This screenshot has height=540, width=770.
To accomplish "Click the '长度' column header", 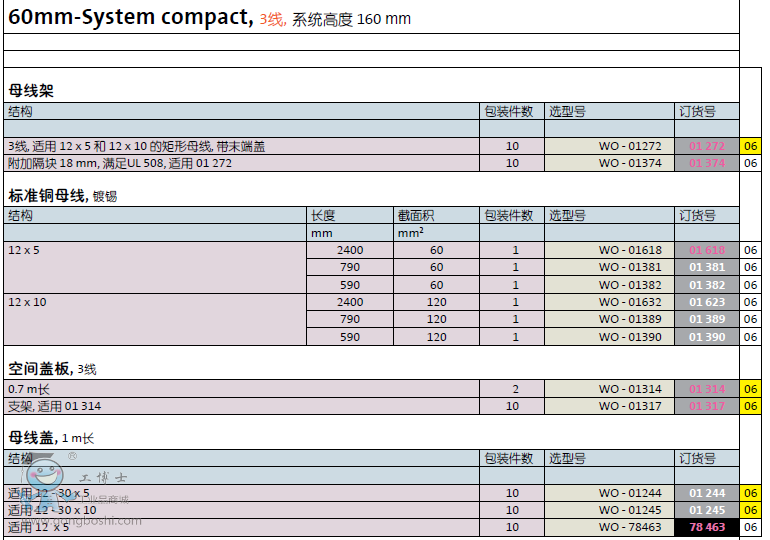I will (x=324, y=215).
